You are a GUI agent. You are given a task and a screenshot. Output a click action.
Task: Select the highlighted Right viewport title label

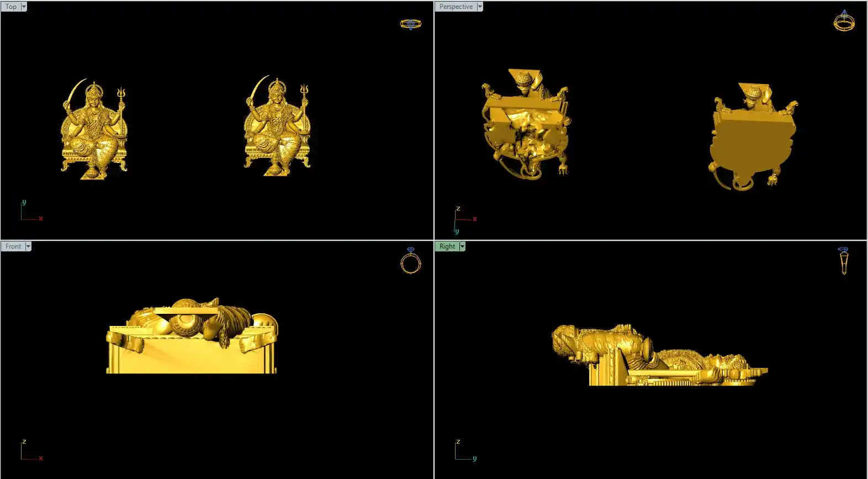click(x=447, y=246)
